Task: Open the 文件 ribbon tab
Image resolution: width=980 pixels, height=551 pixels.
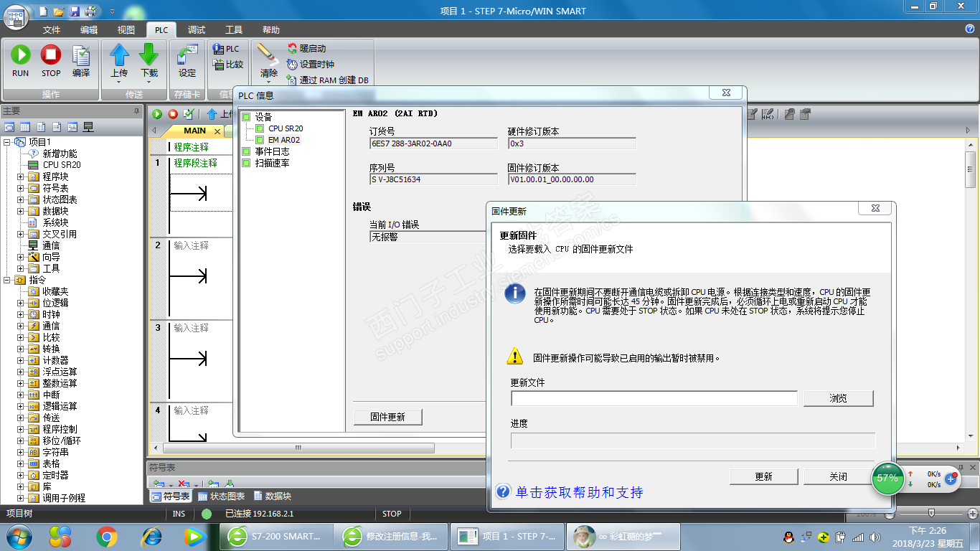Action: [52, 30]
